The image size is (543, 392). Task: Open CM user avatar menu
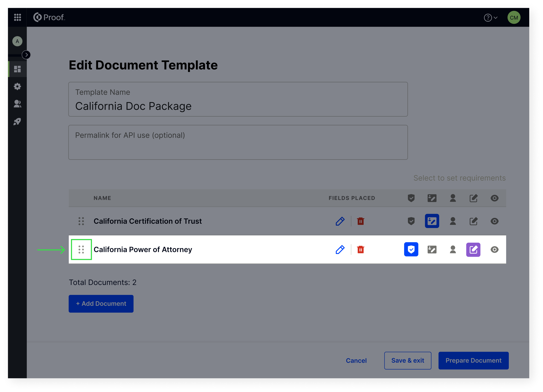(513, 18)
